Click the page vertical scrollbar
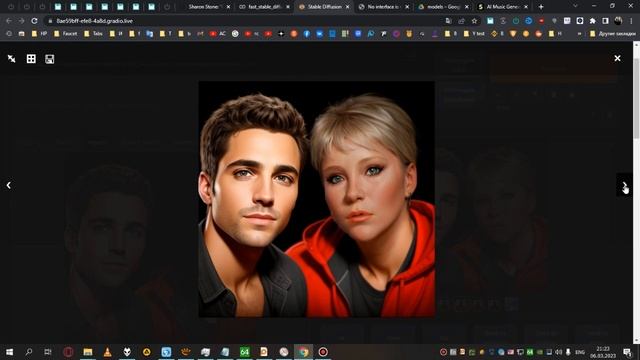The width and height of the screenshot is (640, 360). (x=636, y=98)
